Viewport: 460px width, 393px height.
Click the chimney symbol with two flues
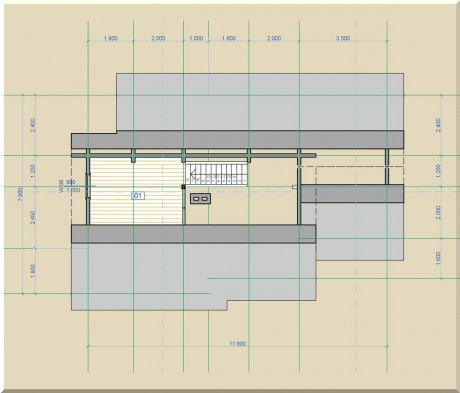click(200, 199)
